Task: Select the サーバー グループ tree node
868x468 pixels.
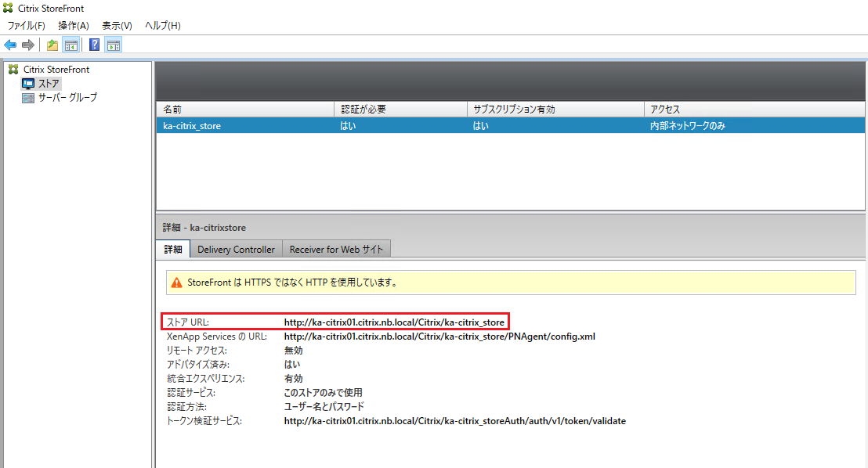Action: [67, 97]
